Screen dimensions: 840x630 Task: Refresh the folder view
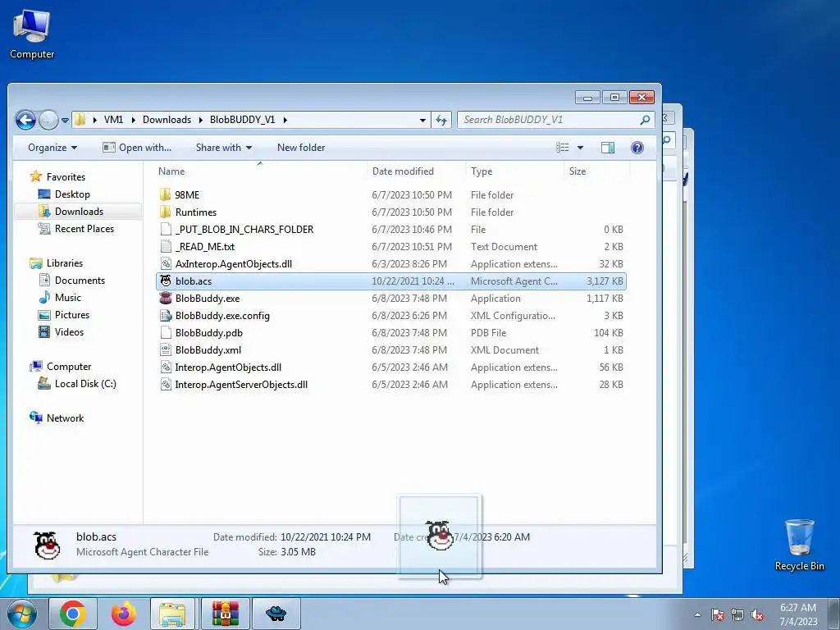pos(441,120)
